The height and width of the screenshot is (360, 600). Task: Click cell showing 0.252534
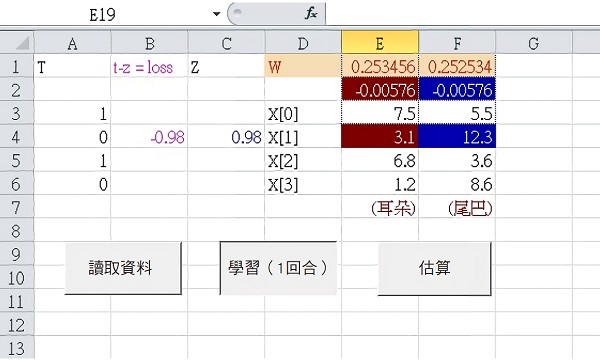pos(457,66)
